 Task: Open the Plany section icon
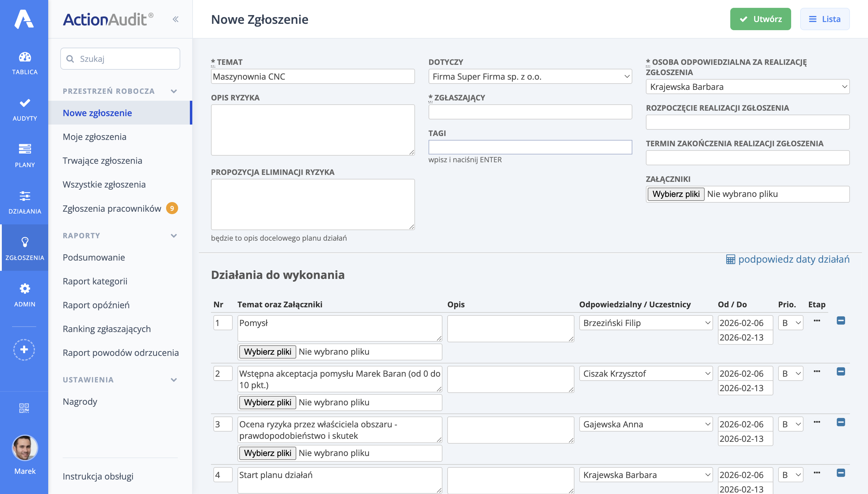click(x=24, y=149)
